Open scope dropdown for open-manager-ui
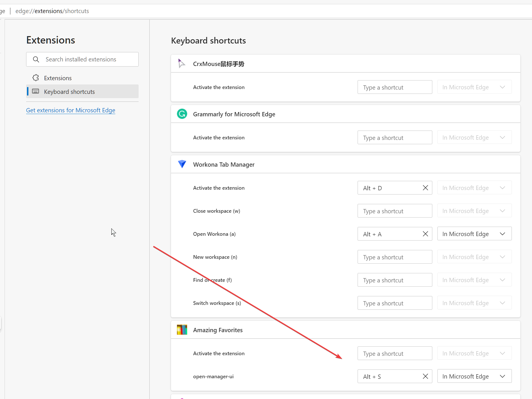532x399 pixels. coord(474,376)
